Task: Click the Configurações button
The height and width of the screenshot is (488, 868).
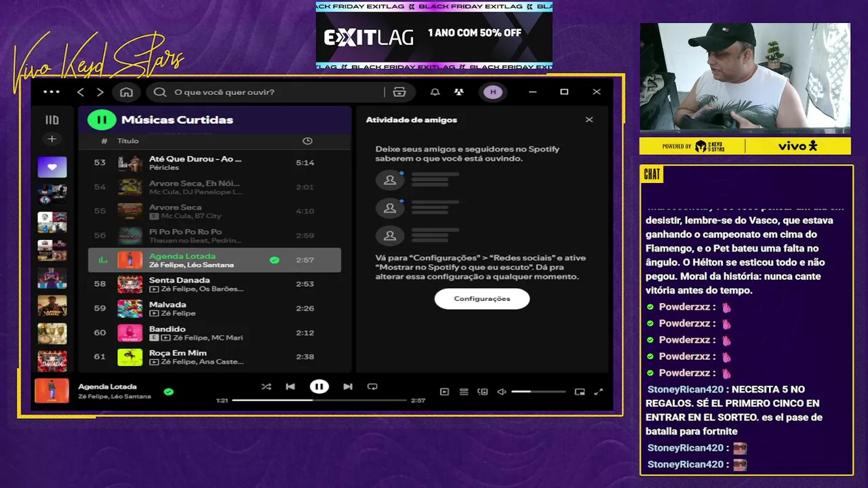Action: [482, 298]
